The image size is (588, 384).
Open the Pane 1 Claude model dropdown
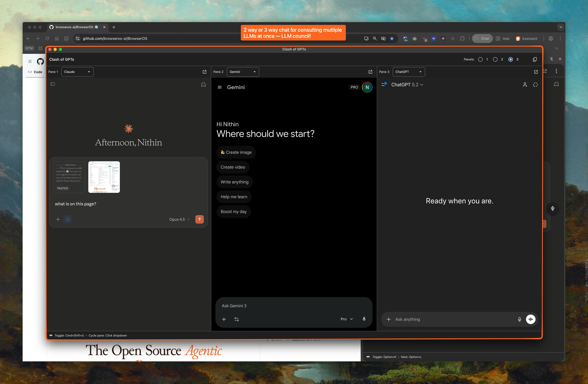pyautogui.click(x=77, y=72)
